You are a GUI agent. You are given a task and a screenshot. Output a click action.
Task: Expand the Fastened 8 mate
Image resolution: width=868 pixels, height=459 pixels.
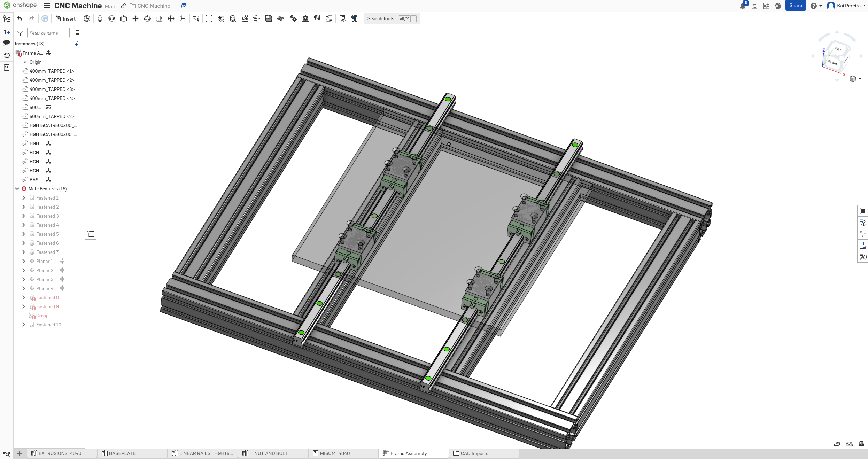coord(24,297)
